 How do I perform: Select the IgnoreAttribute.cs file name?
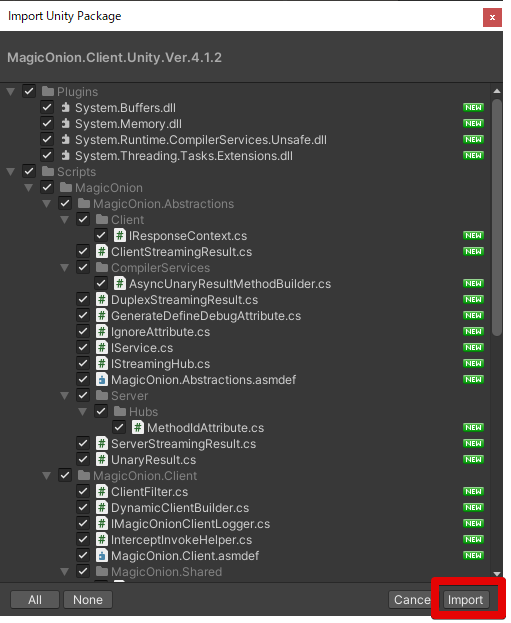(161, 332)
